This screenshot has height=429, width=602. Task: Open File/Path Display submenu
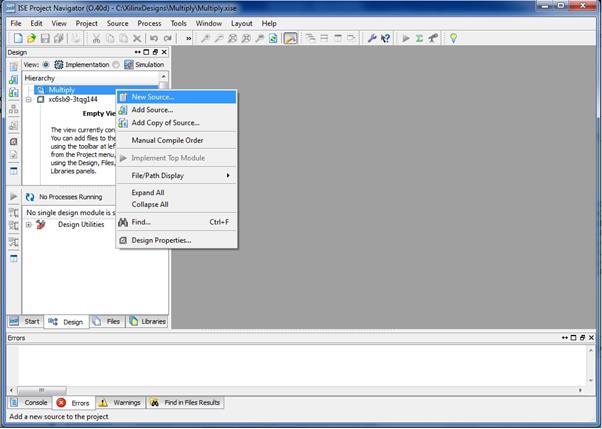[x=177, y=176]
